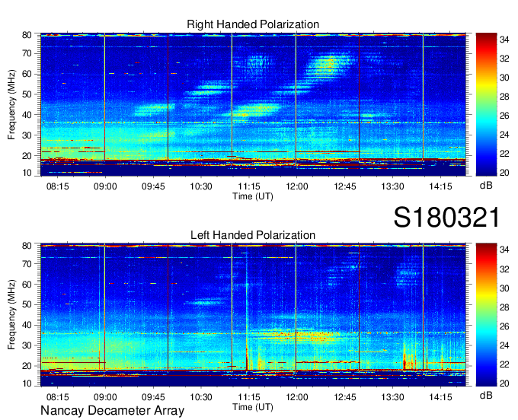
Task: Click 30 dB value on Right Handed colorbar
Action: click(504, 78)
